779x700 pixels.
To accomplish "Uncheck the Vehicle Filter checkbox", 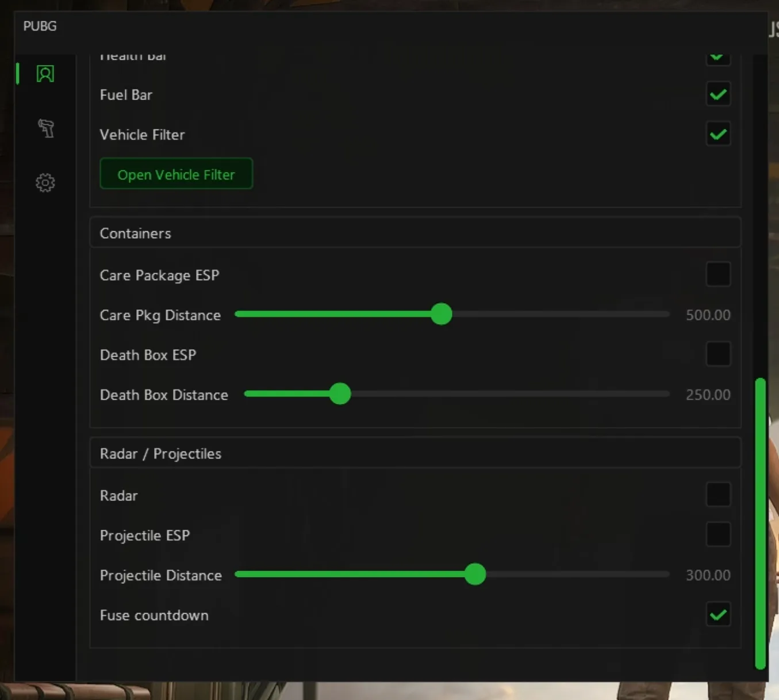I will tap(718, 134).
